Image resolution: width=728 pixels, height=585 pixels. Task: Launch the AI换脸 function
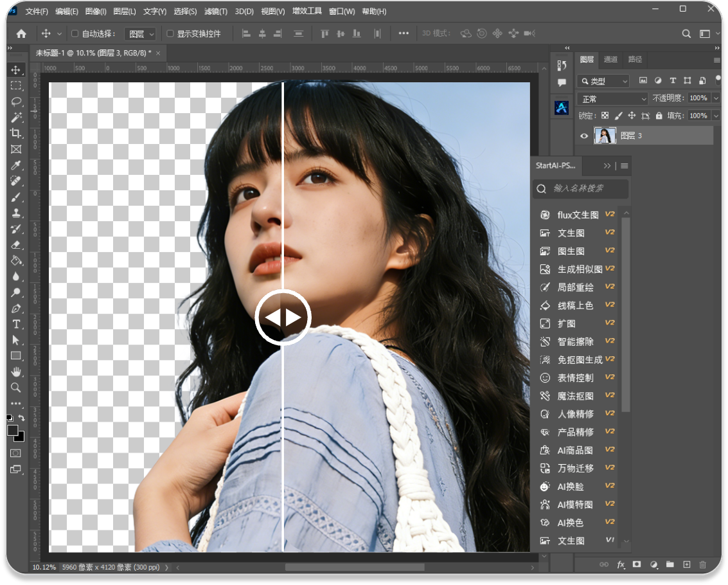(569, 487)
